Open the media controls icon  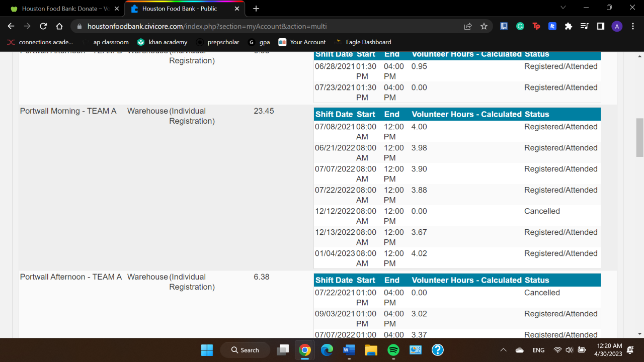(585, 26)
